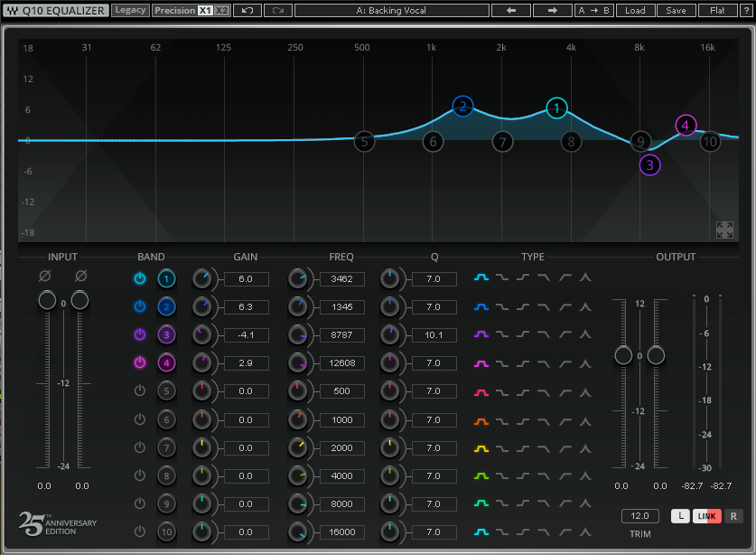Viewport: 756px width, 555px height.
Task: Enable band 10 power button
Action: [x=140, y=531]
